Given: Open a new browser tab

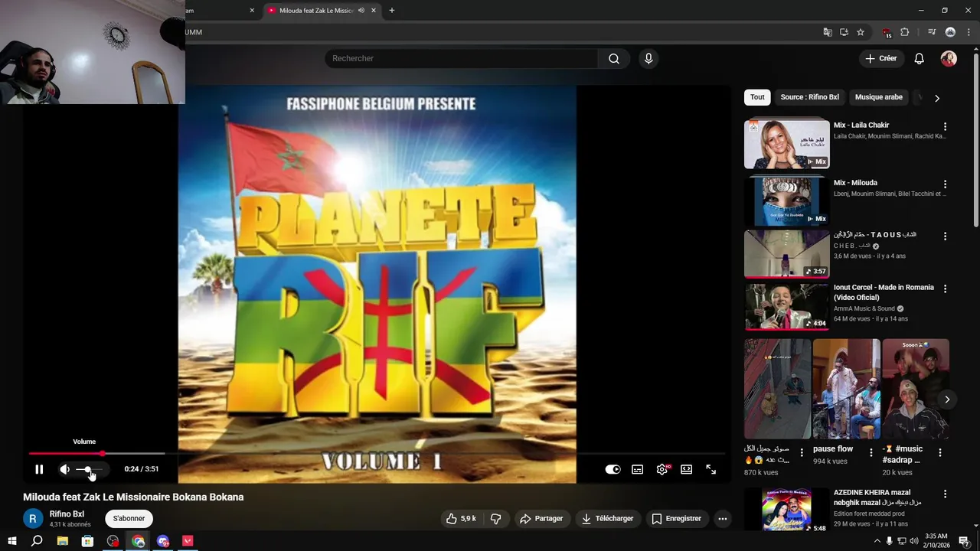Looking at the screenshot, I should click(x=392, y=11).
